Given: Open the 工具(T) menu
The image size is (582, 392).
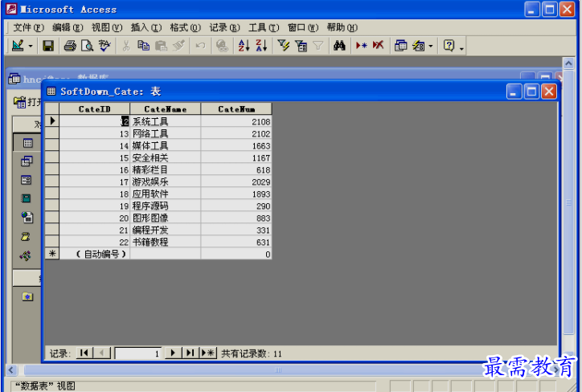Looking at the screenshot, I should (264, 27).
